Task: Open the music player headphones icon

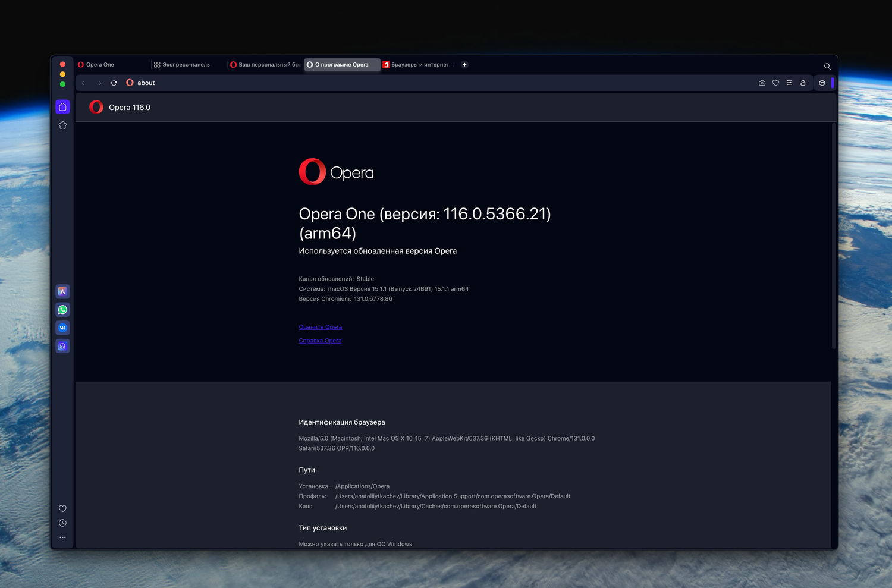Action: tap(62, 346)
